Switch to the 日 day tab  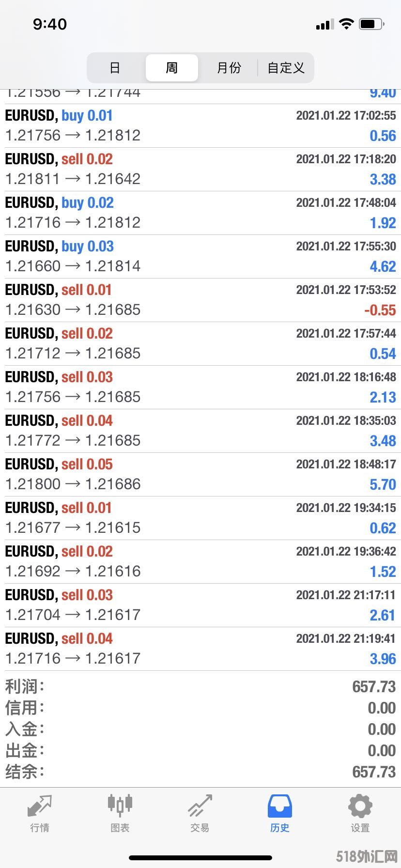click(x=115, y=68)
